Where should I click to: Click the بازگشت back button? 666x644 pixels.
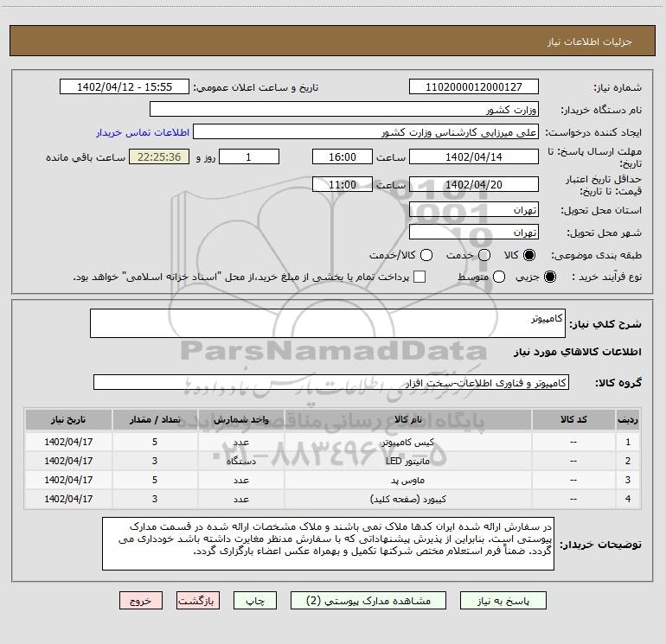[198, 601]
